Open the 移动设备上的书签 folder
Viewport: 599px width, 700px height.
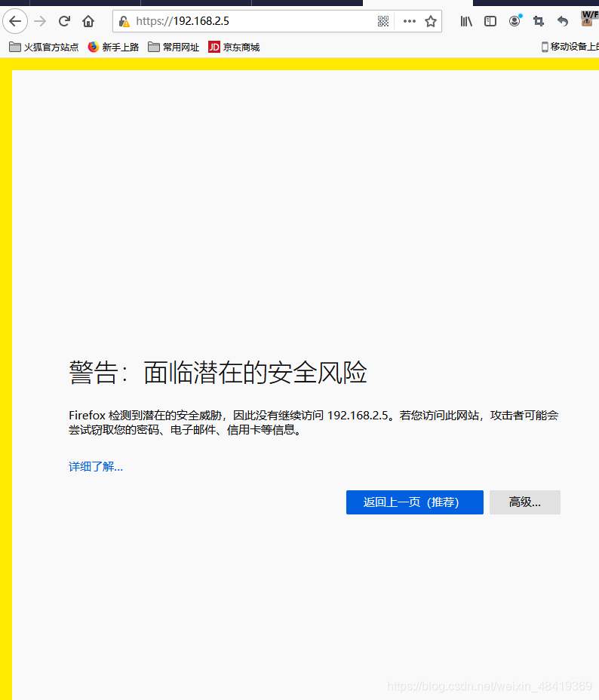(570, 47)
